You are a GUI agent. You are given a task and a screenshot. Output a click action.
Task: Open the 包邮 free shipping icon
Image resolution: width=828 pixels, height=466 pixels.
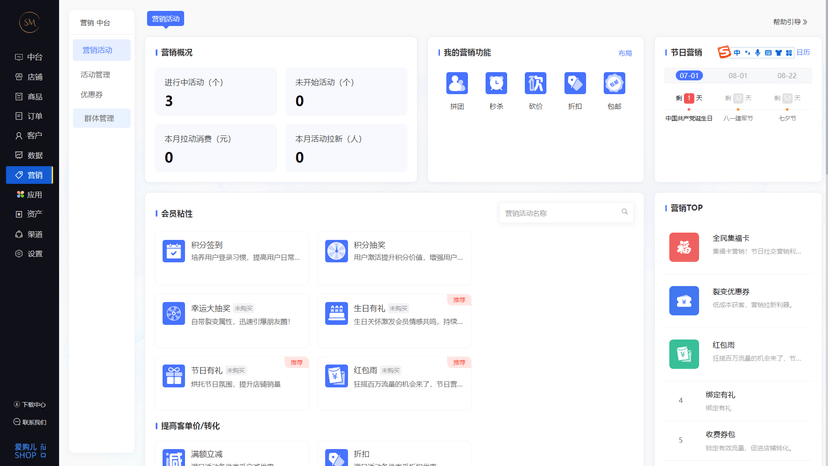(x=614, y=83)
